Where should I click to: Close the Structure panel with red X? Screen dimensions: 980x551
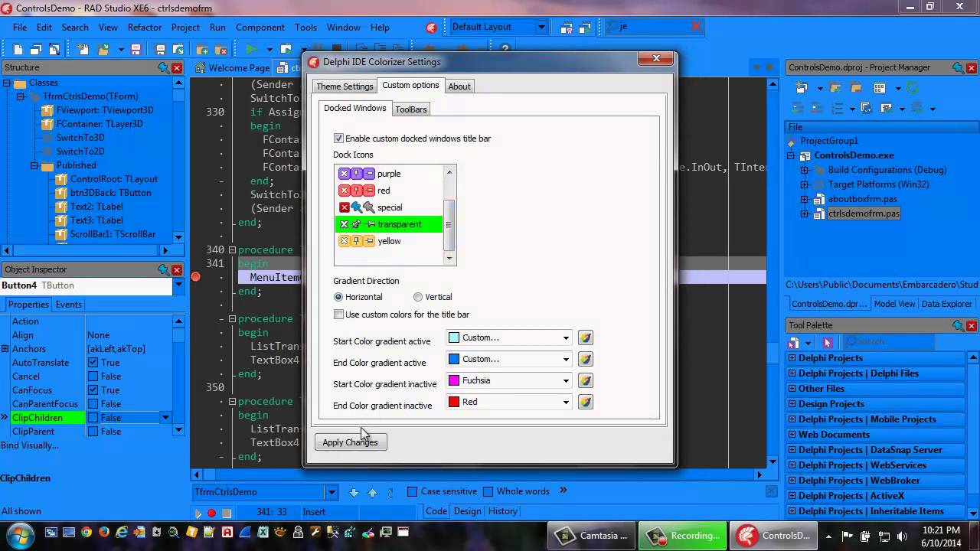pyautogui.click(x=177, y=68)
